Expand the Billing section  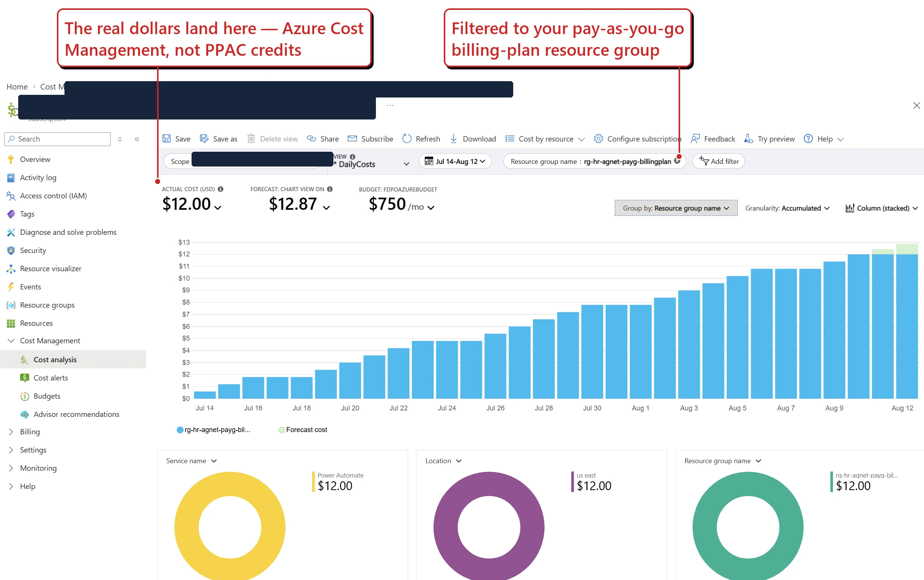click(11, 432)
